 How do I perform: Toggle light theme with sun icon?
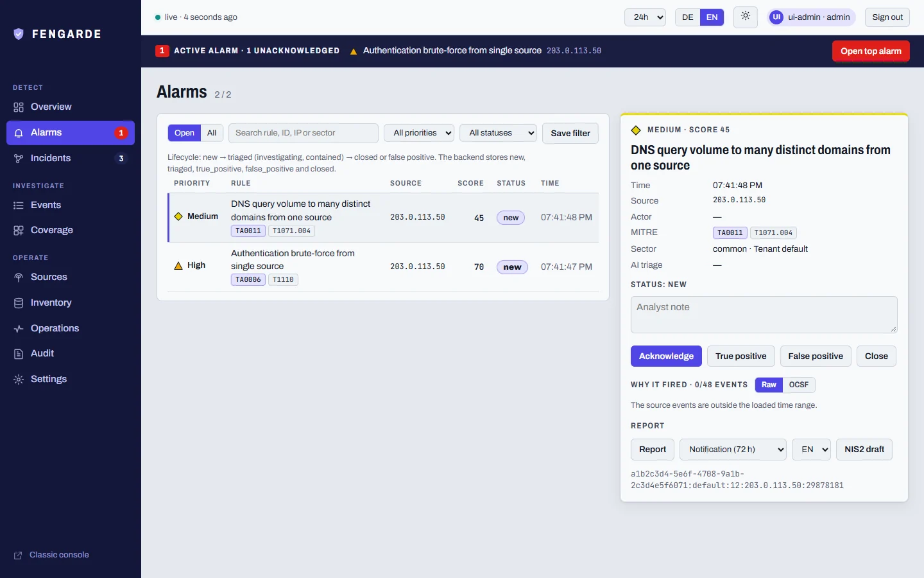pos(746,17)
